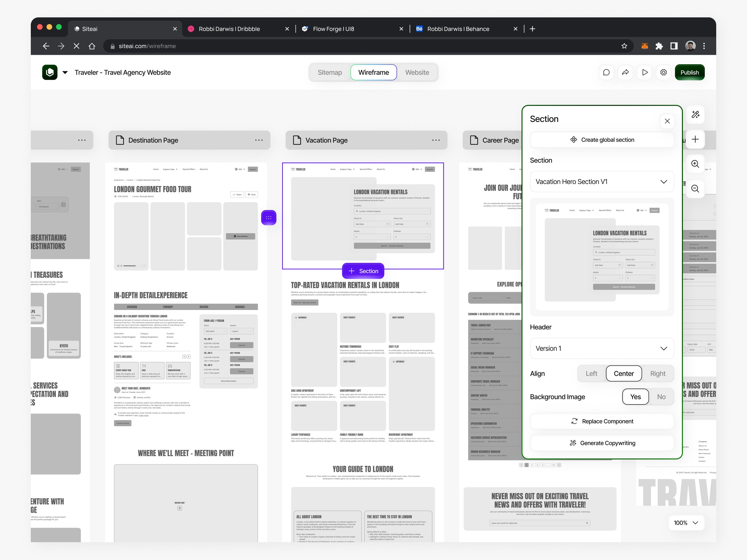Switch to the Website tab
The image size is (747, 560).
(417, 72)
